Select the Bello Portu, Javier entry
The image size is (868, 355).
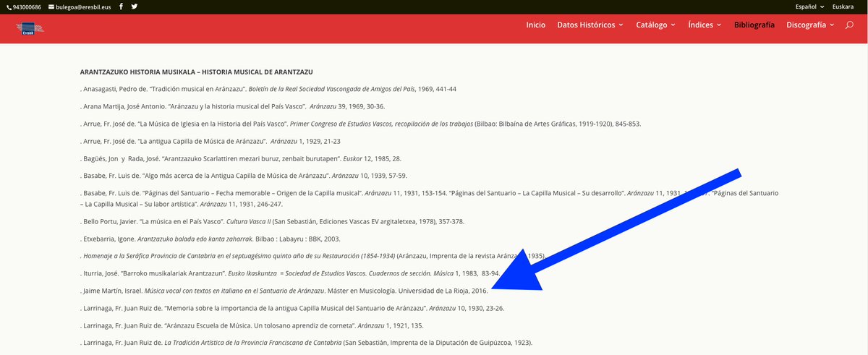(272, 221)
